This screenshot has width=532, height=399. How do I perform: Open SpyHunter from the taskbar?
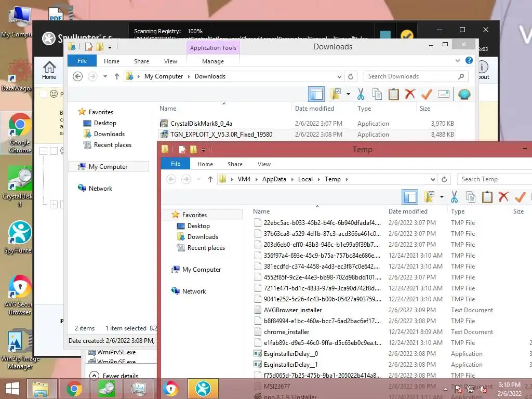(x=203, y=389)
